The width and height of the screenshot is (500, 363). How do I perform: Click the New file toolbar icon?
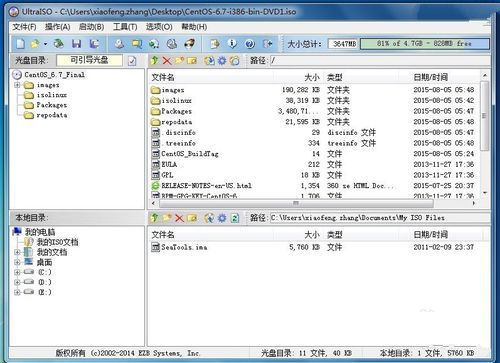click(21, 43)
